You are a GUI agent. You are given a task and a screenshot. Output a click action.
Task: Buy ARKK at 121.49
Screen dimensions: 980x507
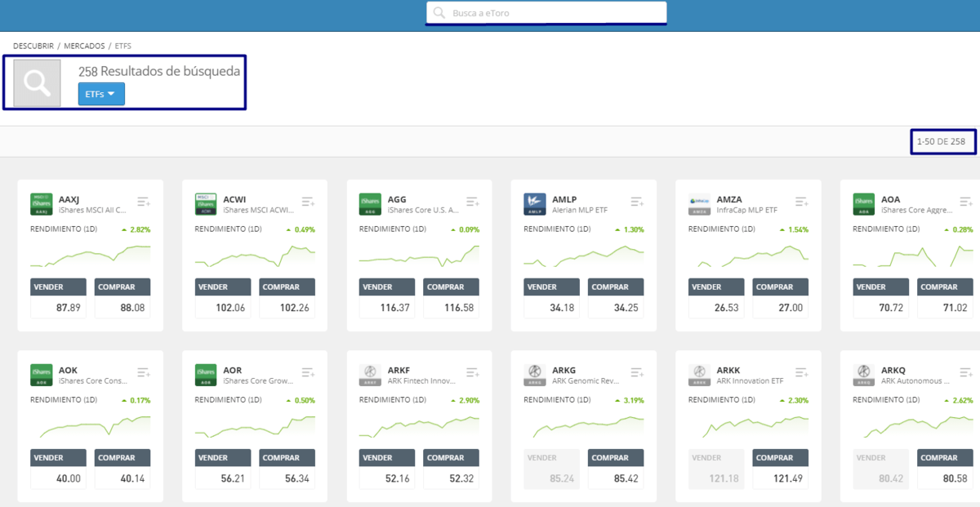pos(782,469)
